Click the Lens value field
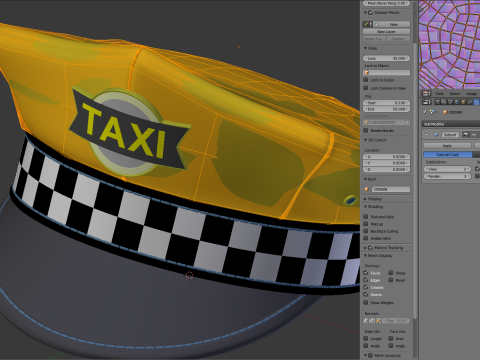The width and height of the screenshot is (480, 360). point(386,58)
